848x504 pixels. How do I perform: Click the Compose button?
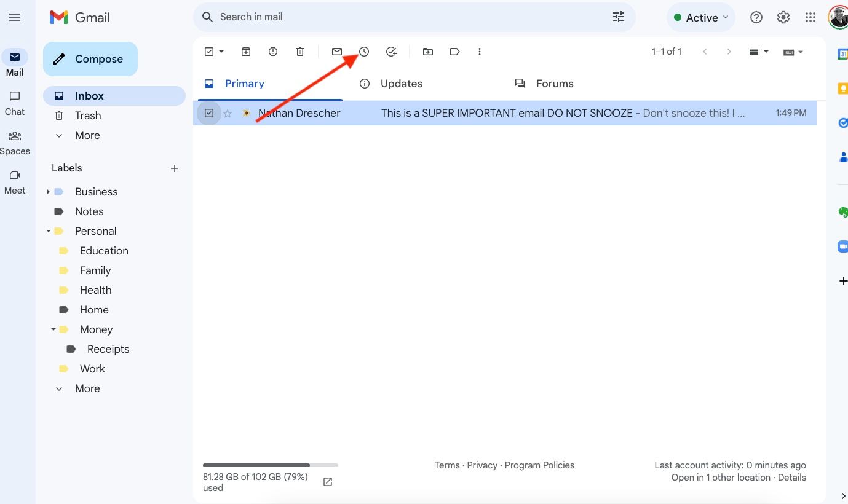90,59
